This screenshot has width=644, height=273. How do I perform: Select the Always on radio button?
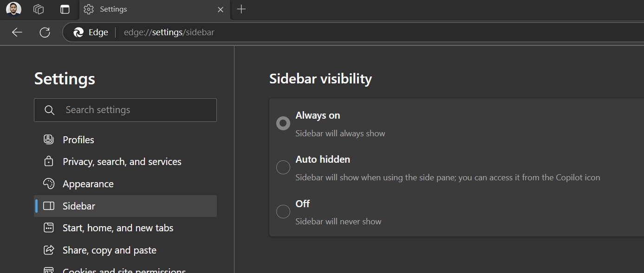tap(283, 123)
